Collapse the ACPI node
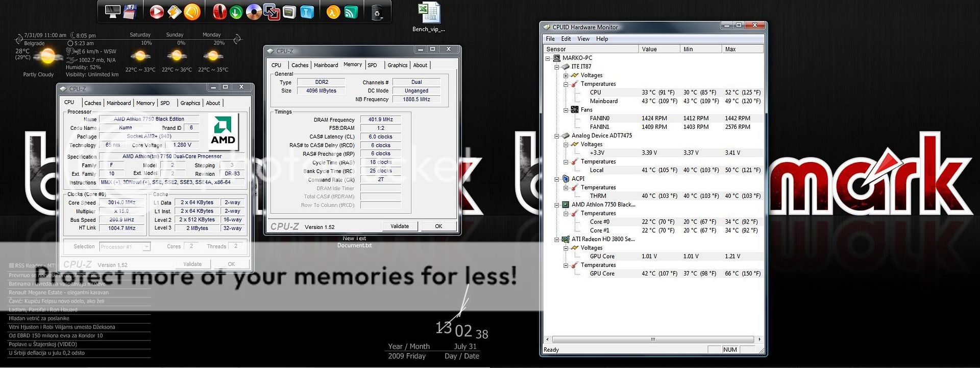This screenshot has width=980, height=368. (x=557, y=179)
